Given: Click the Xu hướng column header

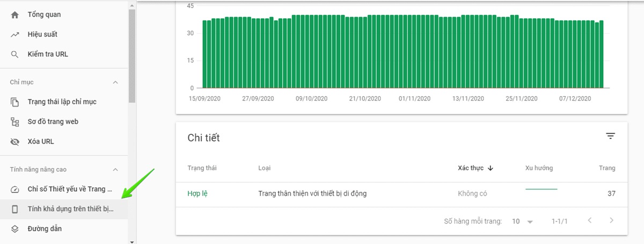Looking at the screenshot, I should click(539, 168).
